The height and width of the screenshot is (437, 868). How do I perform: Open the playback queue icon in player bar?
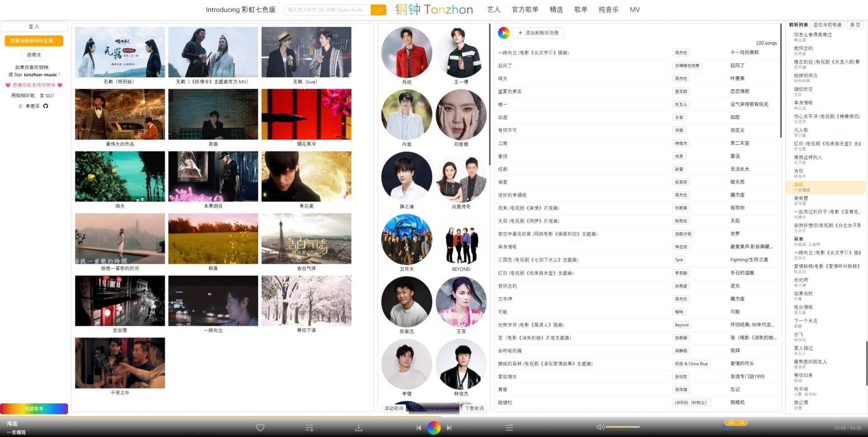pos(509,427)
